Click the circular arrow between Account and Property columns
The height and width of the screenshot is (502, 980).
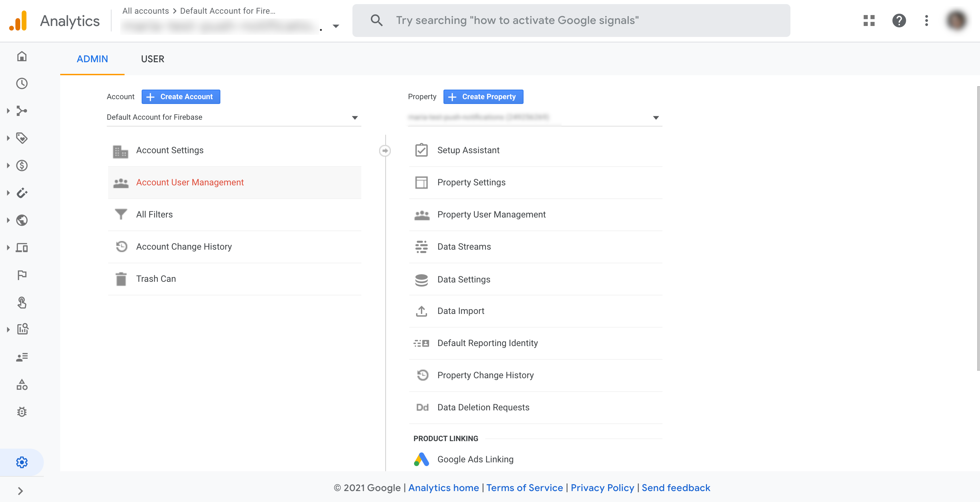385,151
